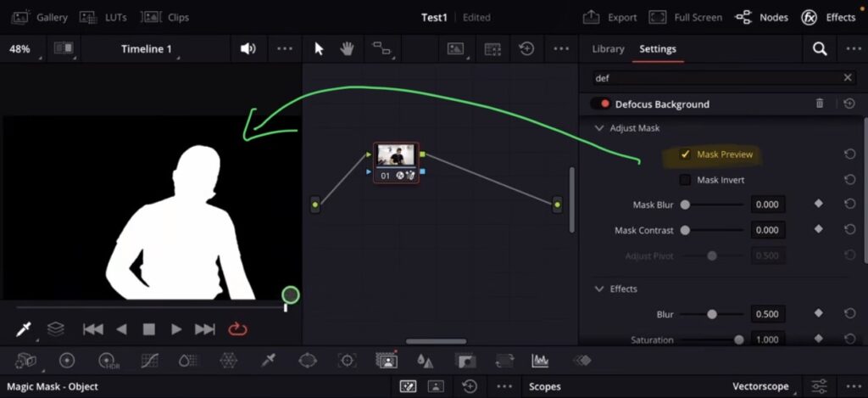Play the clip in reverse
The image size is (868, 398).
click(x=121, y=329)
